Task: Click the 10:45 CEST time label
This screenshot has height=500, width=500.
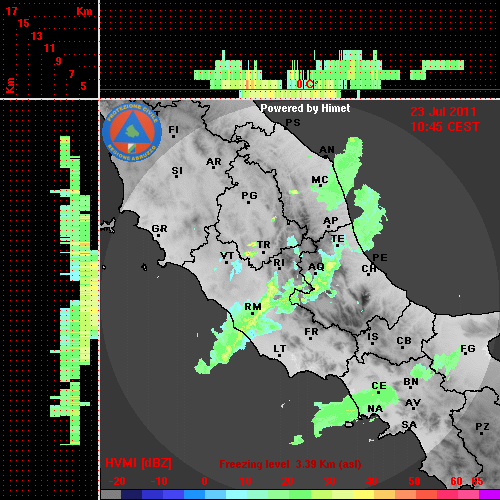Action: click(x=445, y=127)
